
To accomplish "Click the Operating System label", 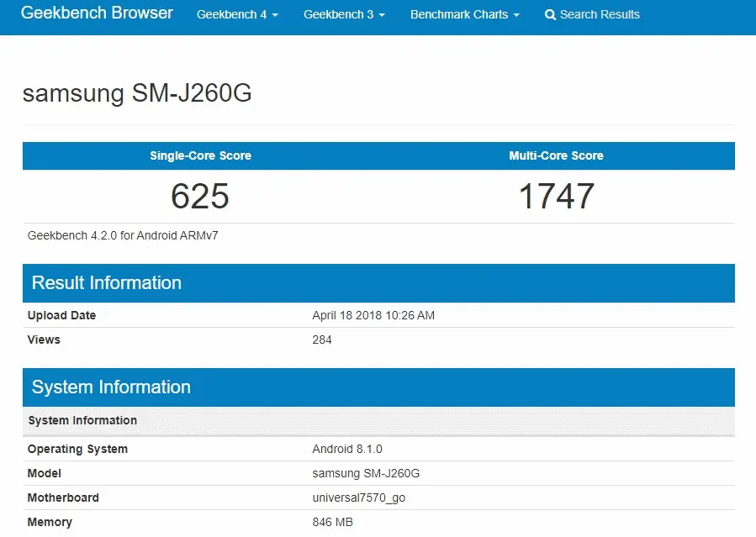I will pyautogui.click(x=77, y=449).
